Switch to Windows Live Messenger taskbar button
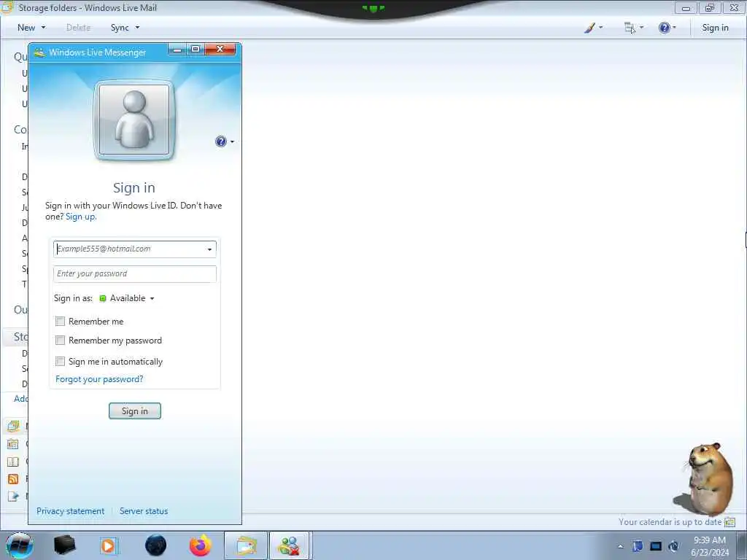This screenshot has width=747, height=560. 290,545
